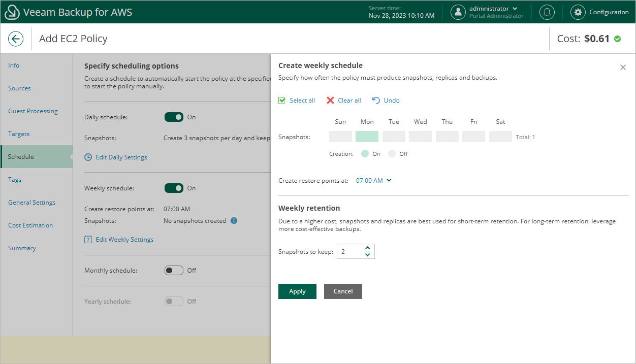Viewport: 636px width, 364px height.
Task: Select the Sunday snapshot cell
Action: point(340,137)
